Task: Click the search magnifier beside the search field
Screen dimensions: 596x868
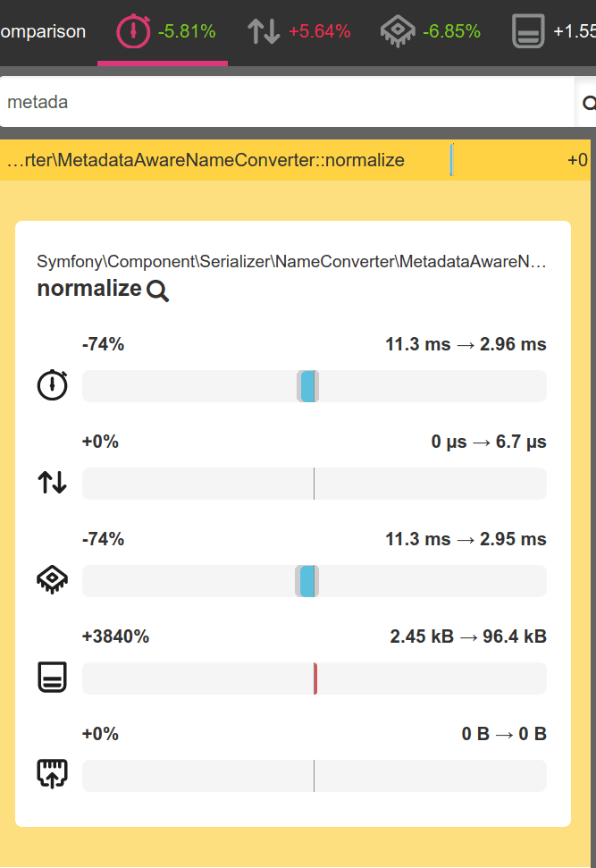Action: coord(588,103)
